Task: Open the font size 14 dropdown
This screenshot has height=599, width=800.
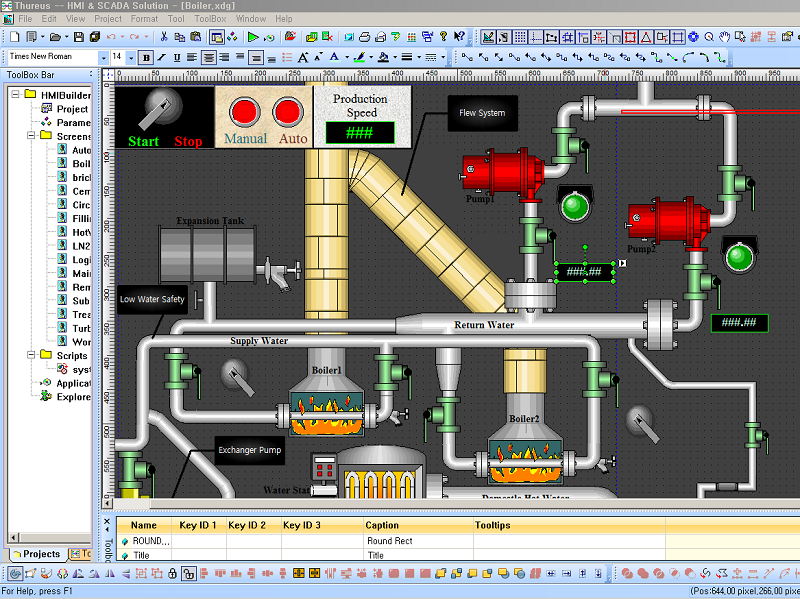Action: pos(130,58)
